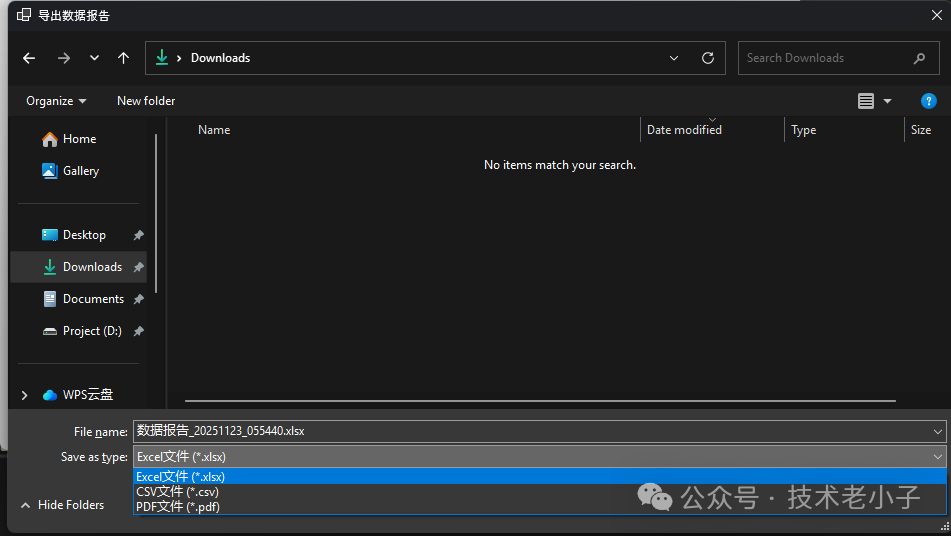Click the view layout icon

(866, 101)
